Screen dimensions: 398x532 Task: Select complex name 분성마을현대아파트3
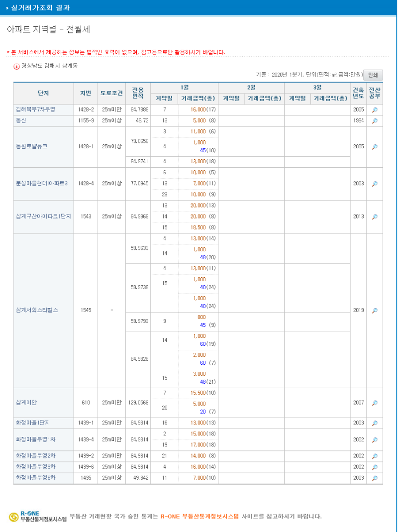[x=41, y=183]
